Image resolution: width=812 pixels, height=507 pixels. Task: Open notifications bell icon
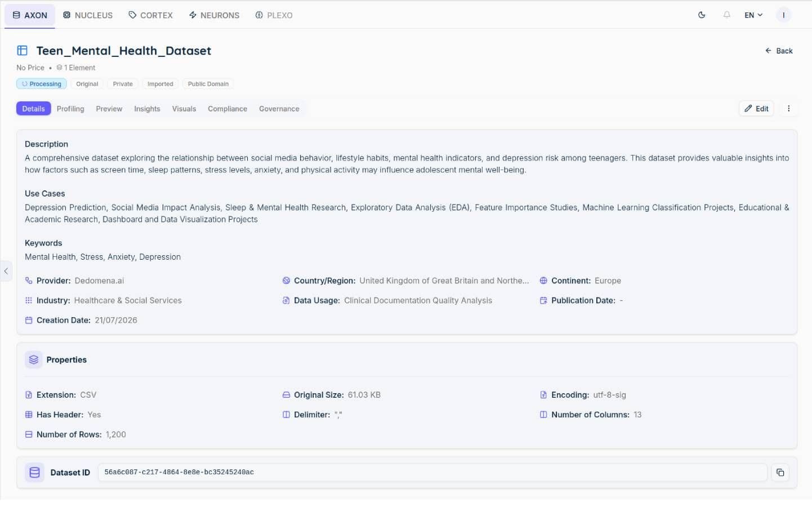[727, 15]
